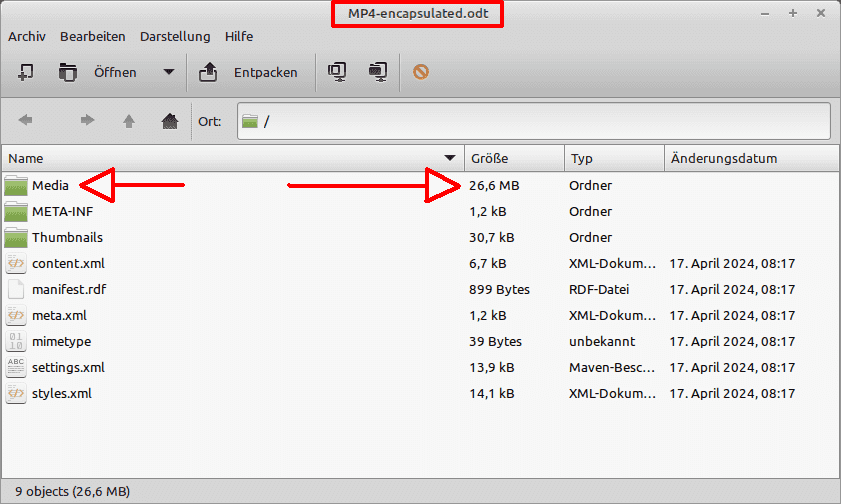Expand the dropdown arrow beside Öffnen

(x=168, y=72)
